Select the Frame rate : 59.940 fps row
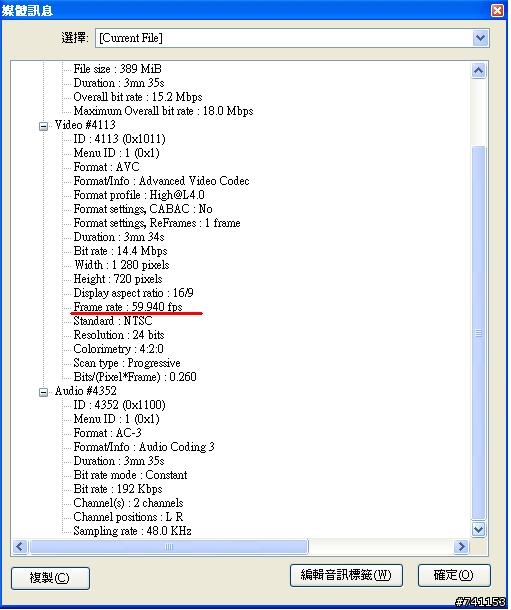Screen dimensions: 511x610 128,307
